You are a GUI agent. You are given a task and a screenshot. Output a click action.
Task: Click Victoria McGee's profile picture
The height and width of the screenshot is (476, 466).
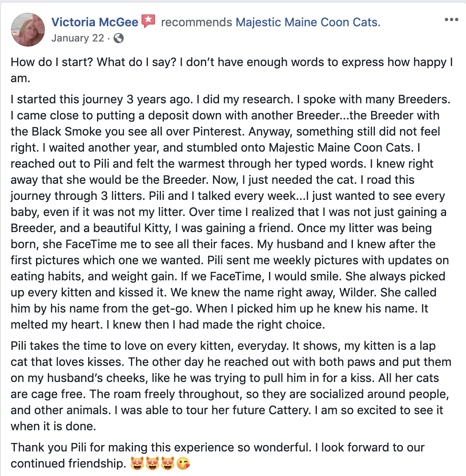click(28, 29)
